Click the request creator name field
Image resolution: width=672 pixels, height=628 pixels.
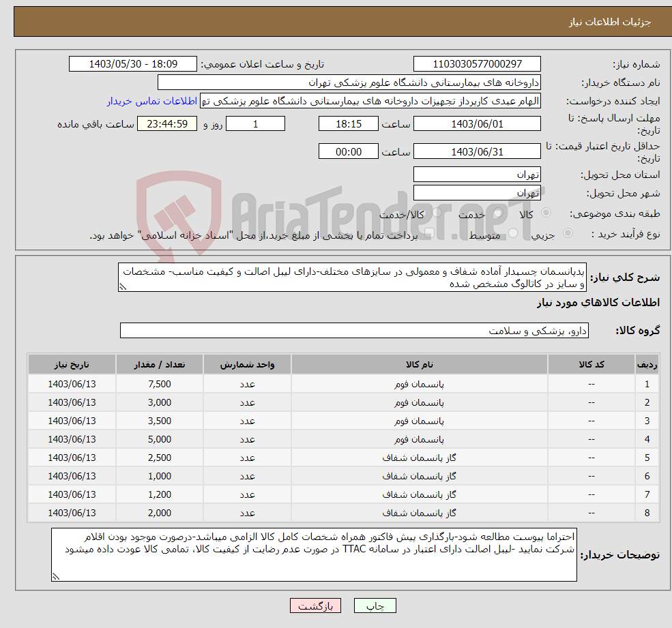[370, 101]
